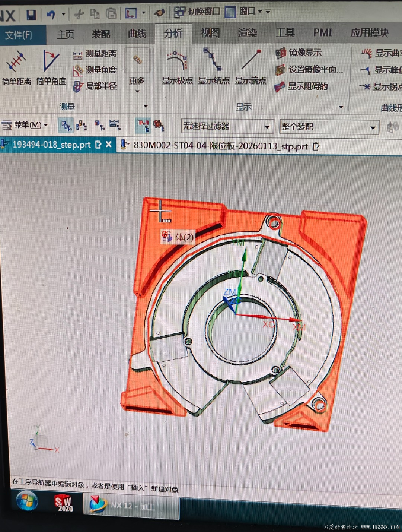Screen dimensions: 402x532
Task: Click the NX 12 - 加工 taskbar button
Action: pyautogui.click(x=132, y=506)
